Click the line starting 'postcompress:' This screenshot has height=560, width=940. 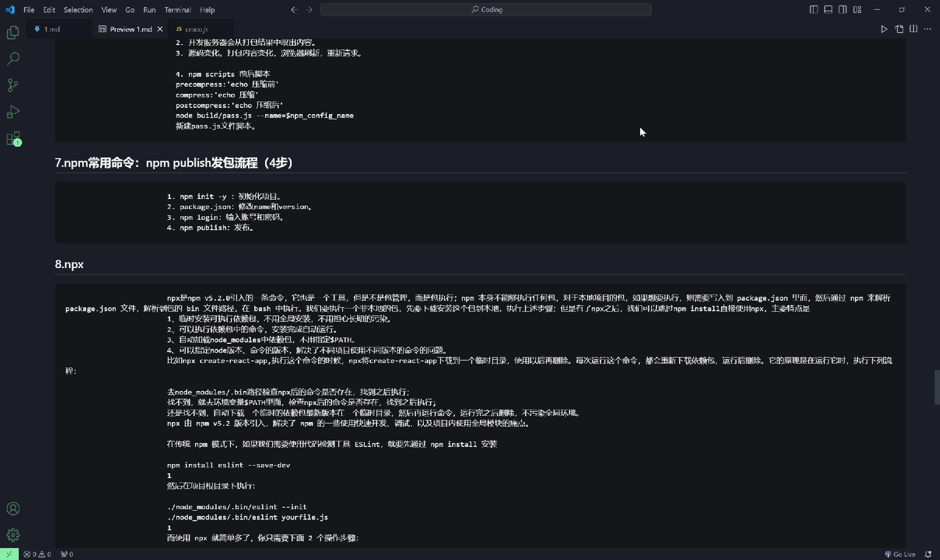[x=229, y=105]
